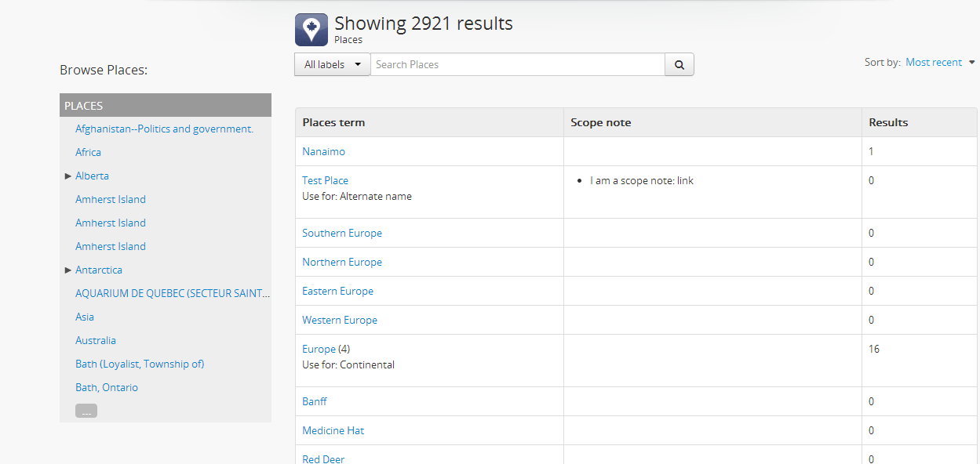Show more places with ellipsis button
This screenshot has height=464, width=980.
click(86, 411)
